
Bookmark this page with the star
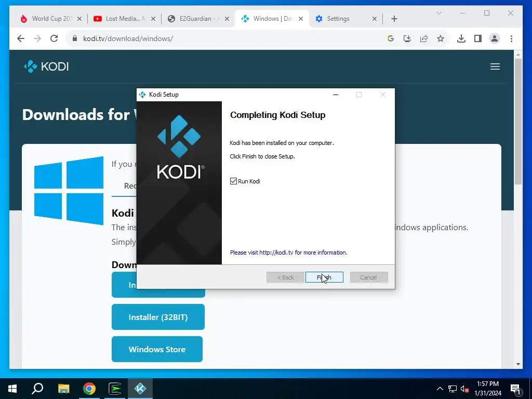(441, 38)
